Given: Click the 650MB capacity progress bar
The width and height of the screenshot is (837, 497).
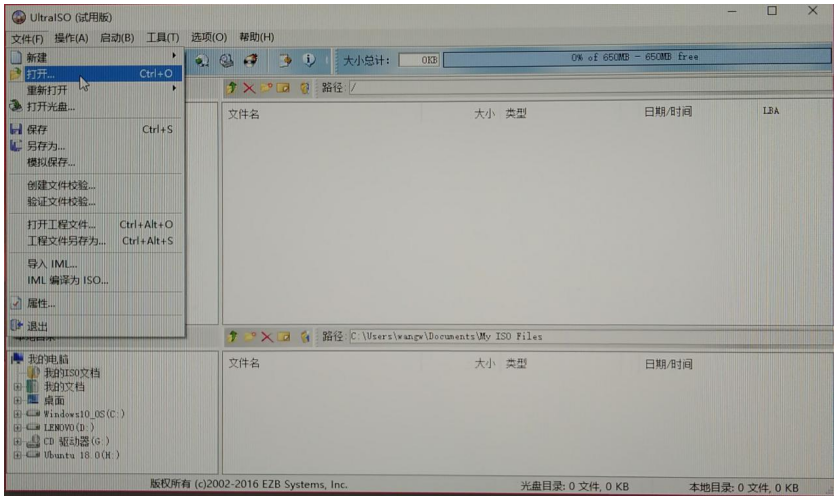Looking at the screenshot, I should tap(636, 57).
